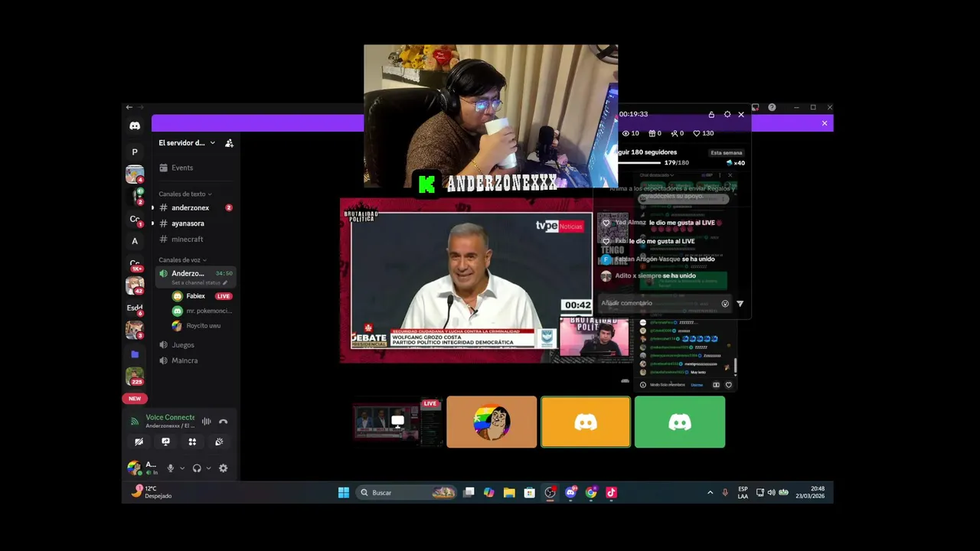Select Fabiex in voice channel
Viewport: 980px width, 551px height.
201,296
